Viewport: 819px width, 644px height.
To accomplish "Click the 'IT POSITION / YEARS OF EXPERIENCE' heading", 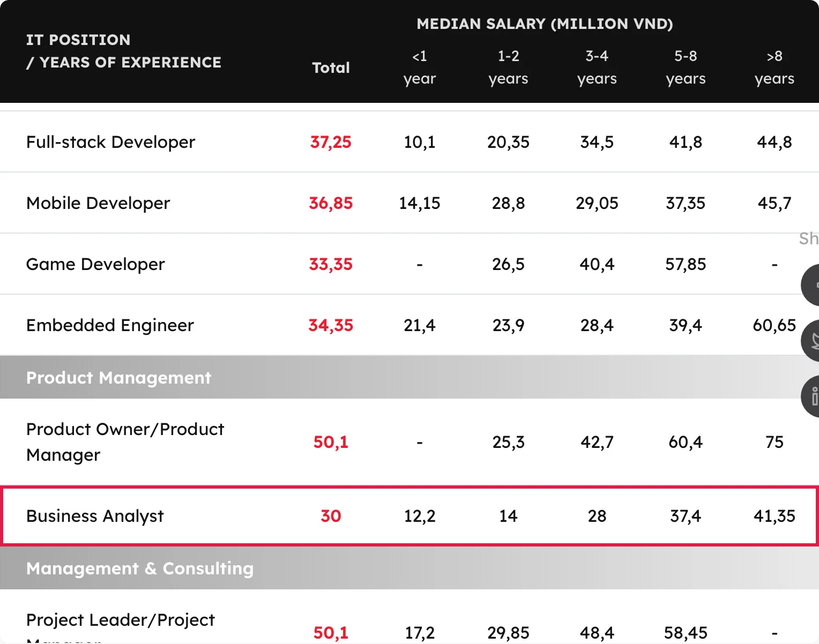I will coord(124,51).
